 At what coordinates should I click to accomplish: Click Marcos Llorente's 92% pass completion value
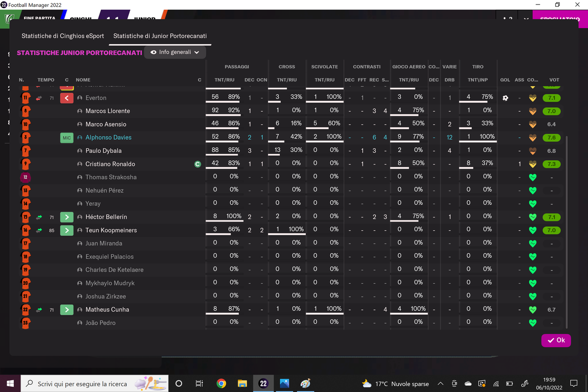(234, 111)
